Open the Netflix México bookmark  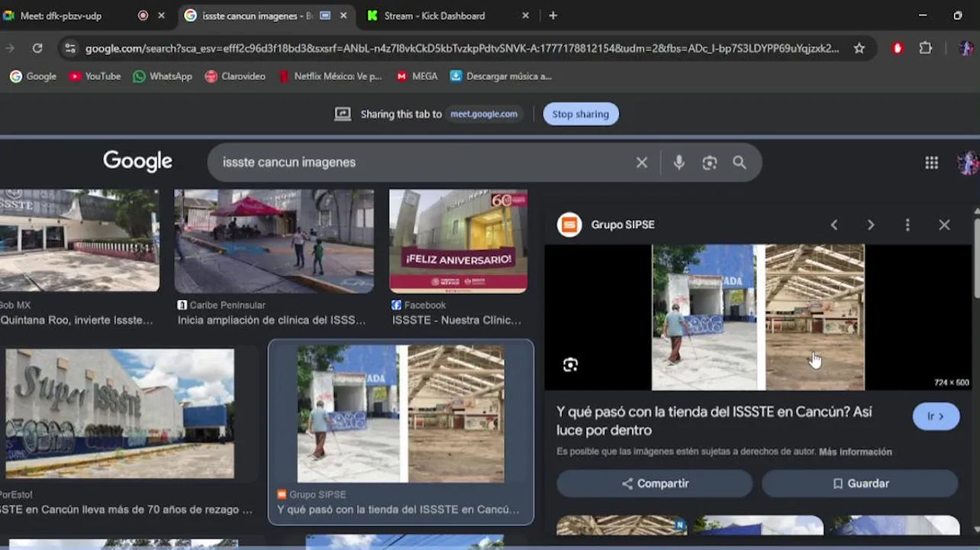(330, 76)
